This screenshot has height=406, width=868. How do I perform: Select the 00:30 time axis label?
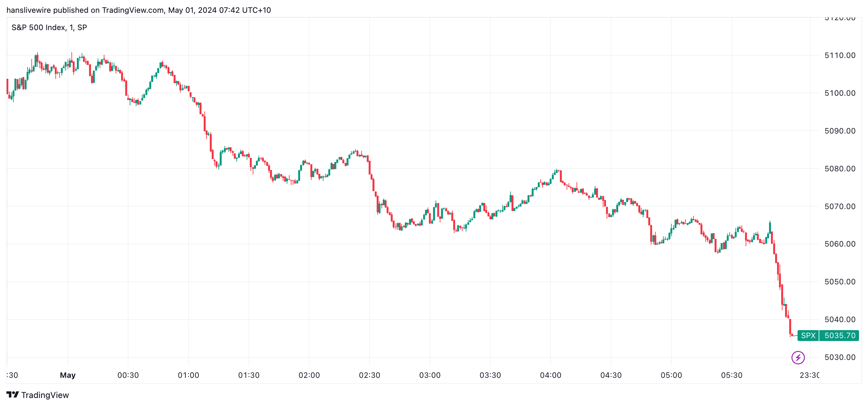pos(128,375)
